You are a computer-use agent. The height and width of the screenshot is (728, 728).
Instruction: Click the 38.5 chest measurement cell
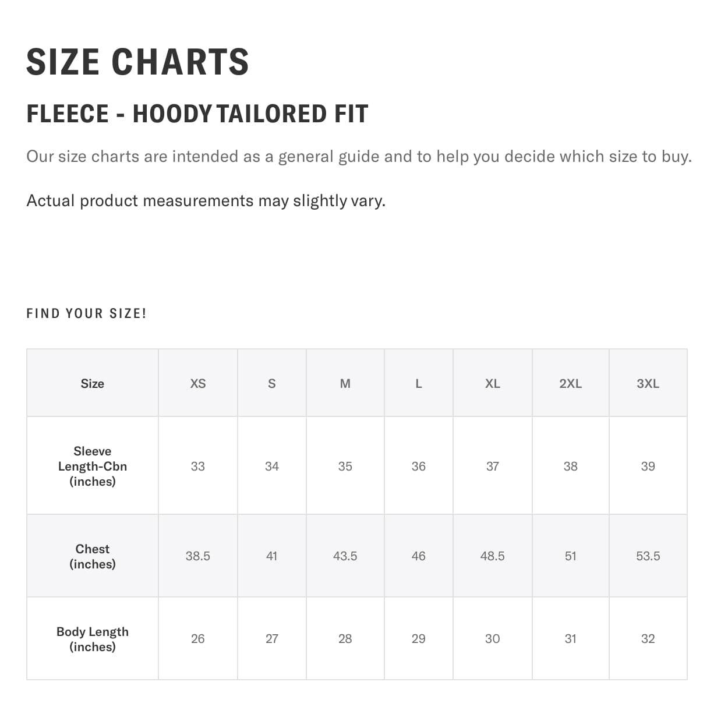[198, 556]
